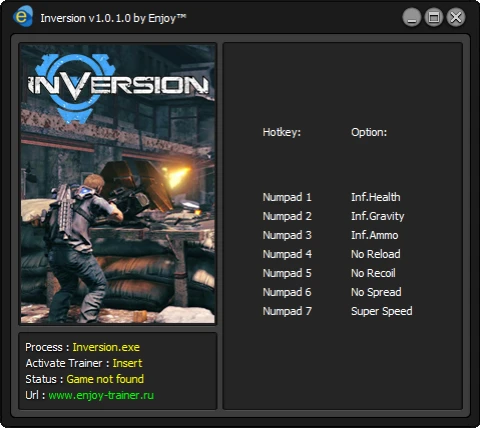Viewport: 480px width, 428px height.
Task: Click the 'No Spread' option
Action: (376, 292)
